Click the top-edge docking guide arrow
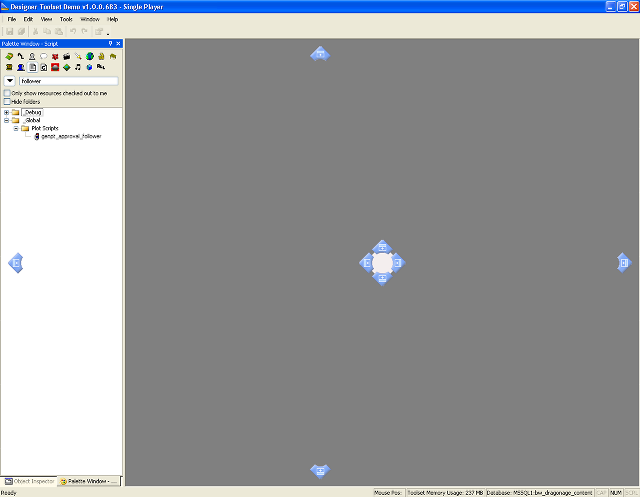This screenshot has height=497, width=640. click(320, 54)
